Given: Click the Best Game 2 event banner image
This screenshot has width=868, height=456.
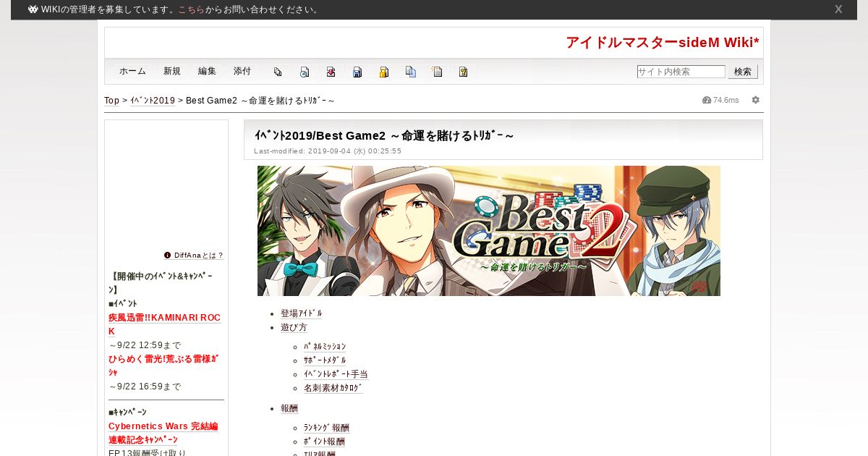Looking at the screenshot, I should pyautogui.click(x=489, y=231).
